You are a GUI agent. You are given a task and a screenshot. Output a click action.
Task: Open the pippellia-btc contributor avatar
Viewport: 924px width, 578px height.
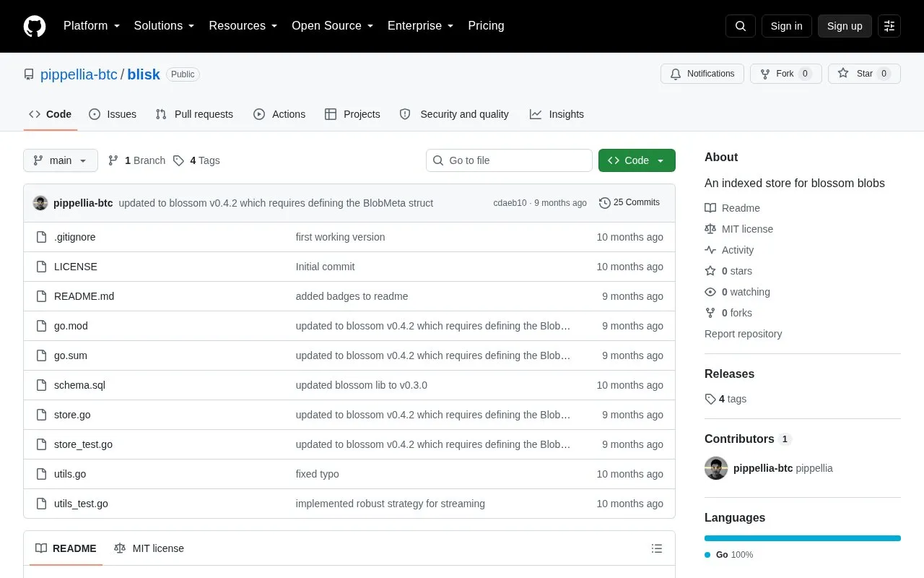click(716, 468)
